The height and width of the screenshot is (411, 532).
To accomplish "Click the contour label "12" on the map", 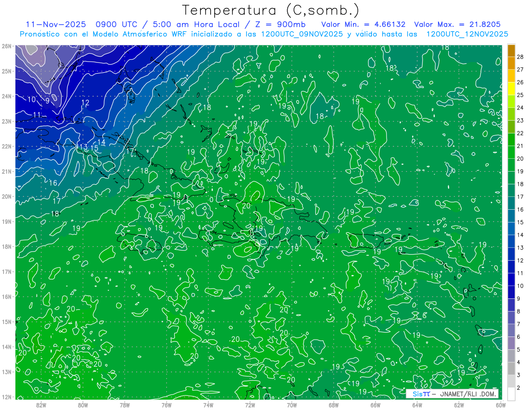I will click(86, 103).
